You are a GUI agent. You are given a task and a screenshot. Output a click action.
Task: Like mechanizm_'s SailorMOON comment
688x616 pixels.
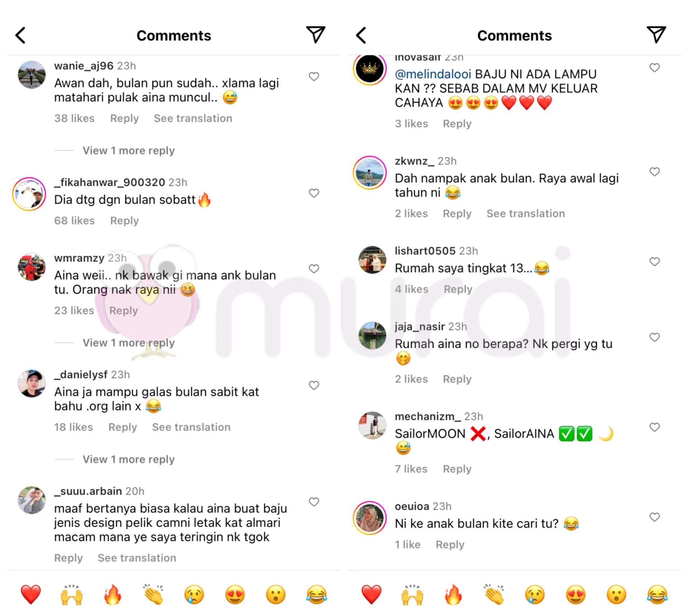[655, 427]
